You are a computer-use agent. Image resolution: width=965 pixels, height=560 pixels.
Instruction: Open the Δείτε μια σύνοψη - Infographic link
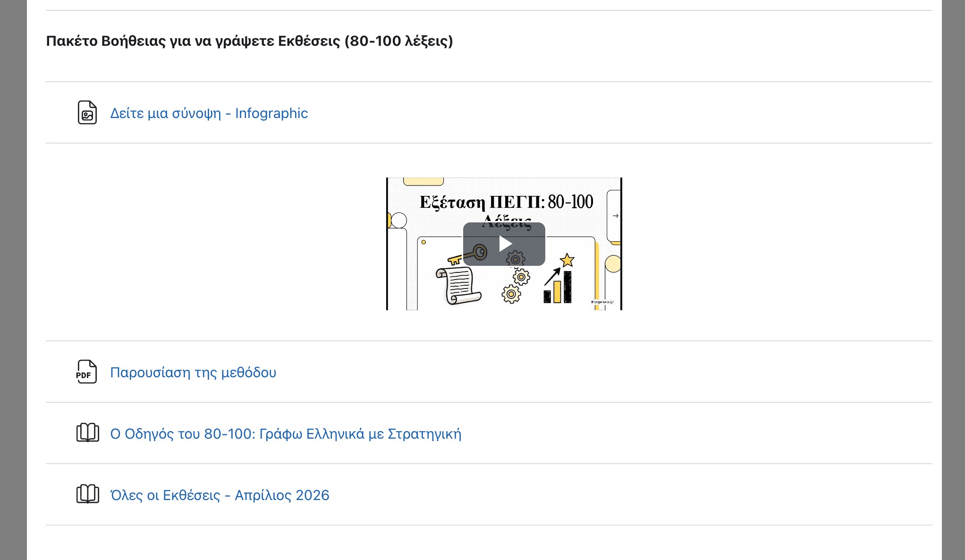pyautogui.click(x=209, y=113)
